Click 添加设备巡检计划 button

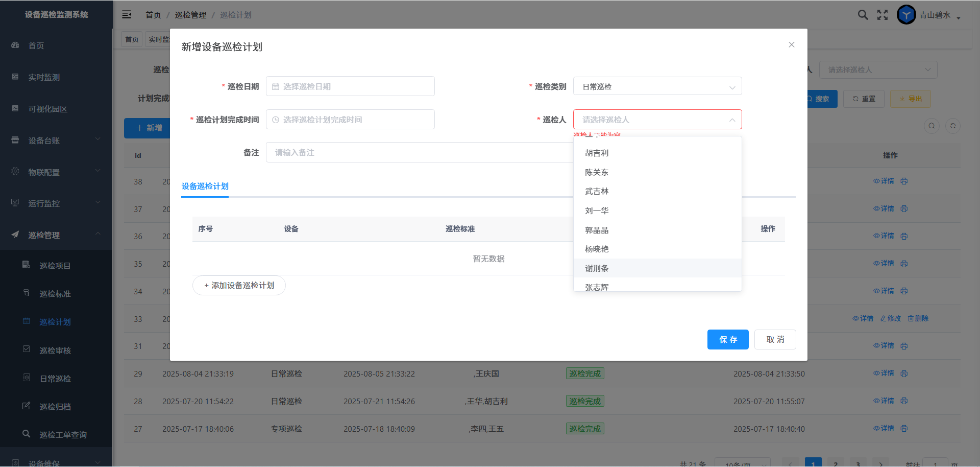[x=239, y=285]
